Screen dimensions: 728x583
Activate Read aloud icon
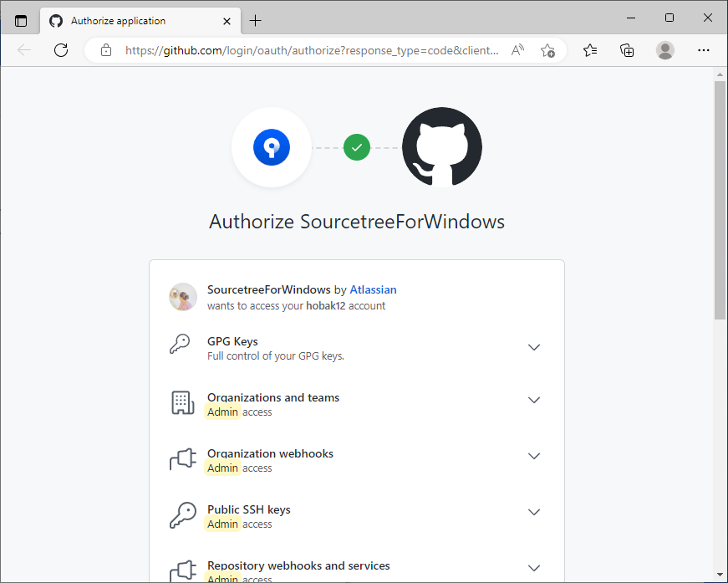tap(517, 49)
